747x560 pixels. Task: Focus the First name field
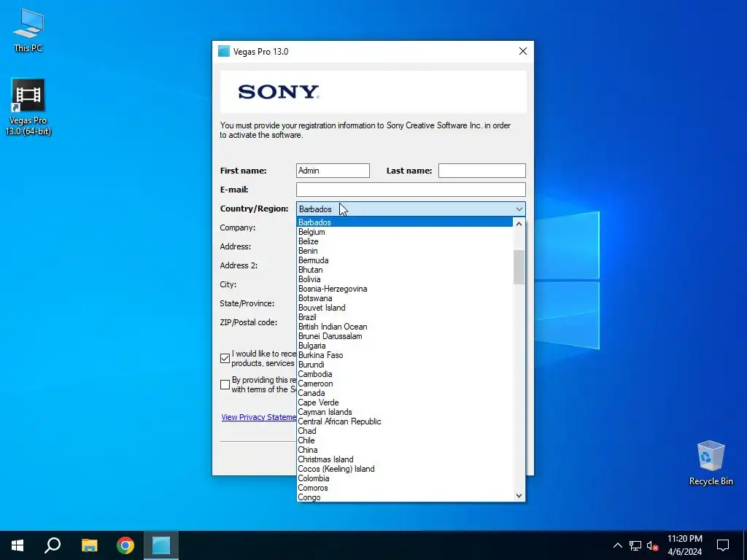click(333, 171)
